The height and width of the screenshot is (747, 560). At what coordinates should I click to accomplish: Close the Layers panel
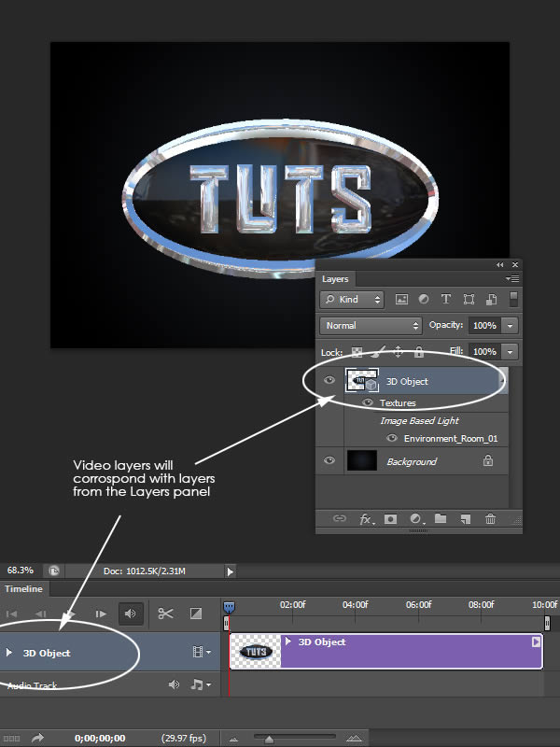(x=515, y=265)
